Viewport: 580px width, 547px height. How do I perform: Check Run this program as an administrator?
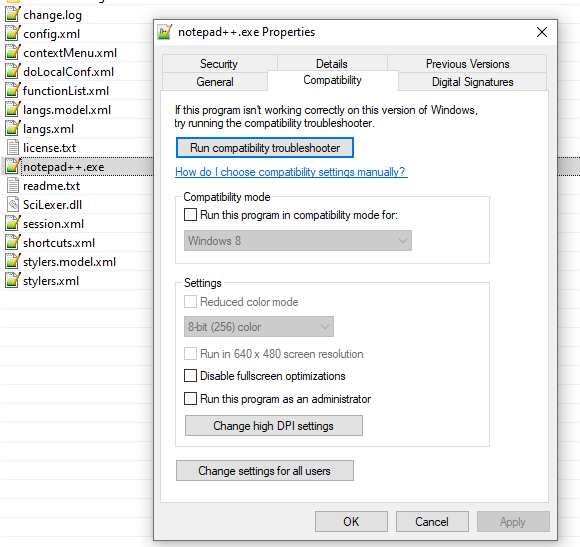pyautogui.click(x=190, y=399)
